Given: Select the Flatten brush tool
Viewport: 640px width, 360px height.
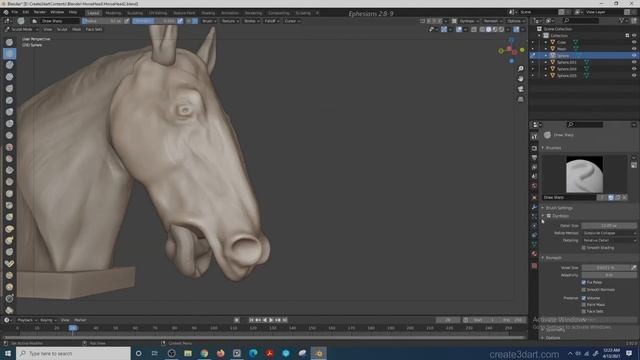Looking at the screenshot, I should [x=9, y=159].
